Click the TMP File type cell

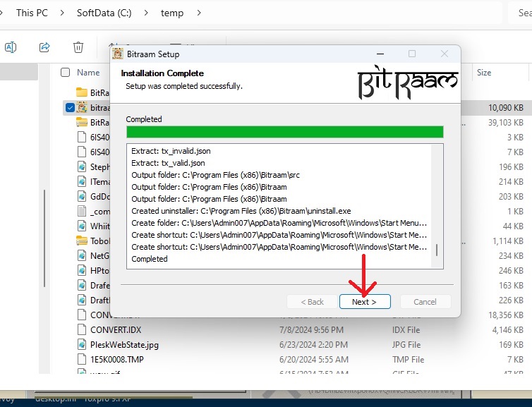point(408,360)
